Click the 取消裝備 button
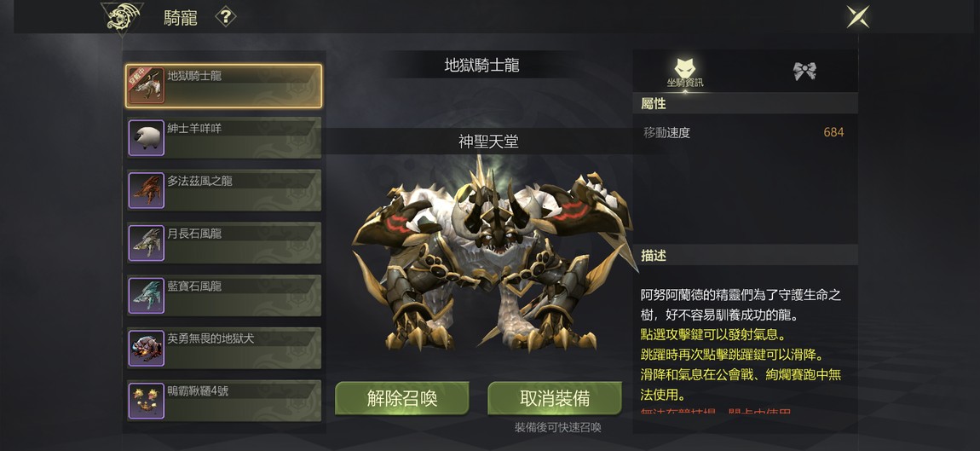The width and height of the screenshot is (980, 451). (555, 398)
